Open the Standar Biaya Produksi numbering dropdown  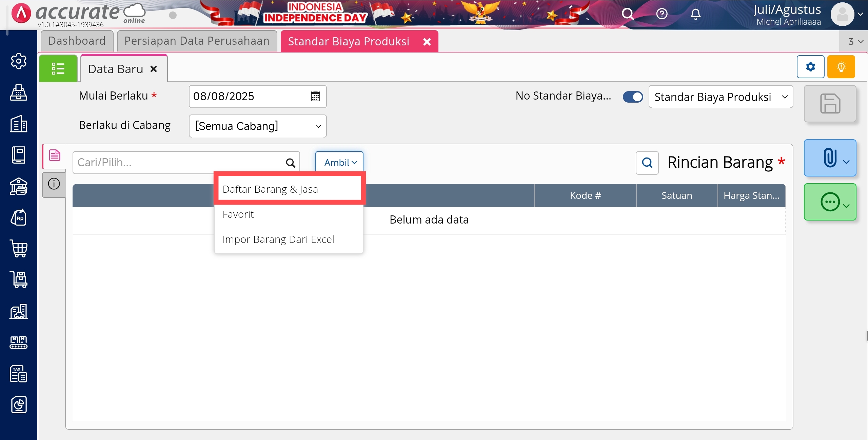pyautogui.click(x=721, y=97)
